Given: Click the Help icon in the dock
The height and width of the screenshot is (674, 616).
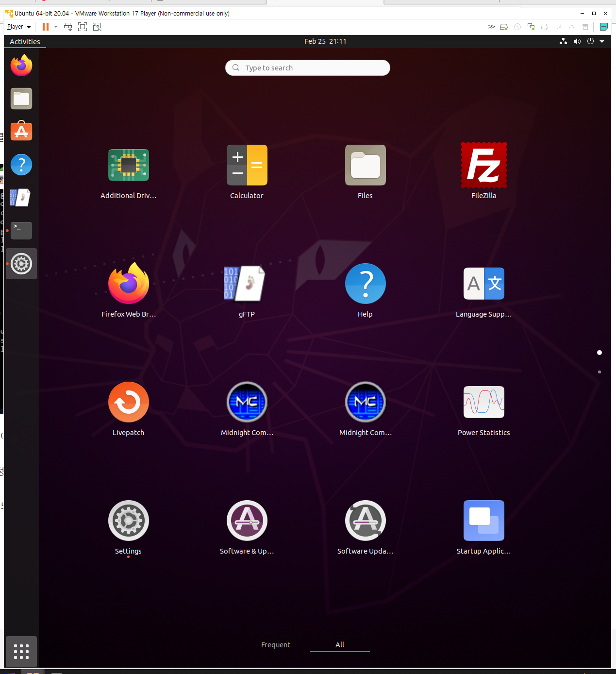Looking at the screenshot, I should tap(21, 165).
